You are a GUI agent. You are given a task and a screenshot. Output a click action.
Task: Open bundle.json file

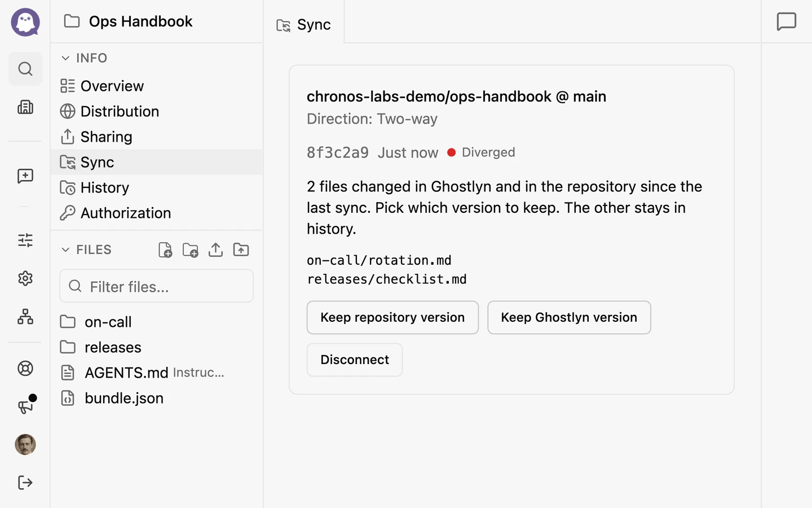[x=157, y=398]
